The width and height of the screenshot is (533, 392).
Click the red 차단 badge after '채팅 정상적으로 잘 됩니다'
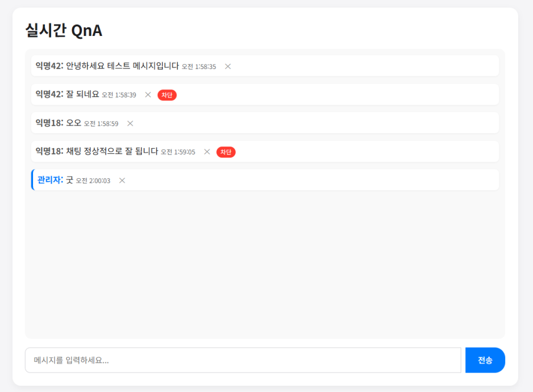[226, 152]
